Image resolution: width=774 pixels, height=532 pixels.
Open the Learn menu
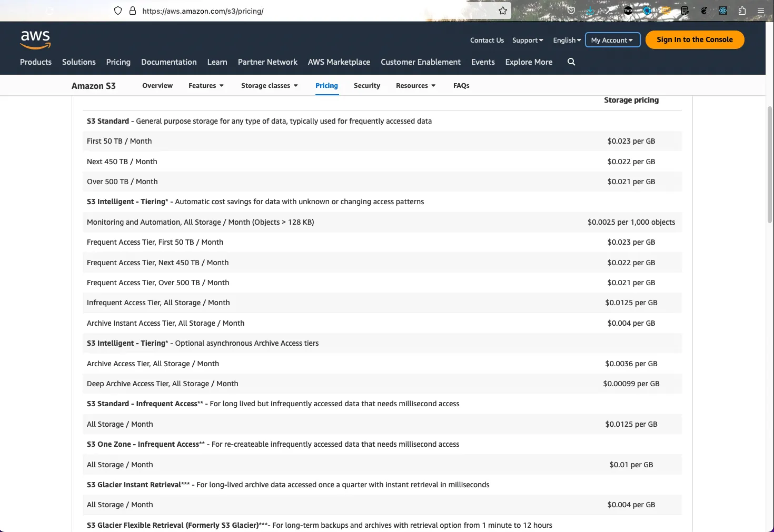pyautogui.click(x=217, y=62)
